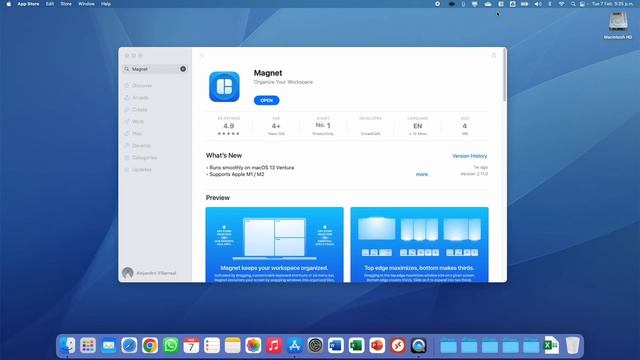The width and height of the screenshot is (640, 360).
Task: Open System Settings from the Dock
Action: 315,346
